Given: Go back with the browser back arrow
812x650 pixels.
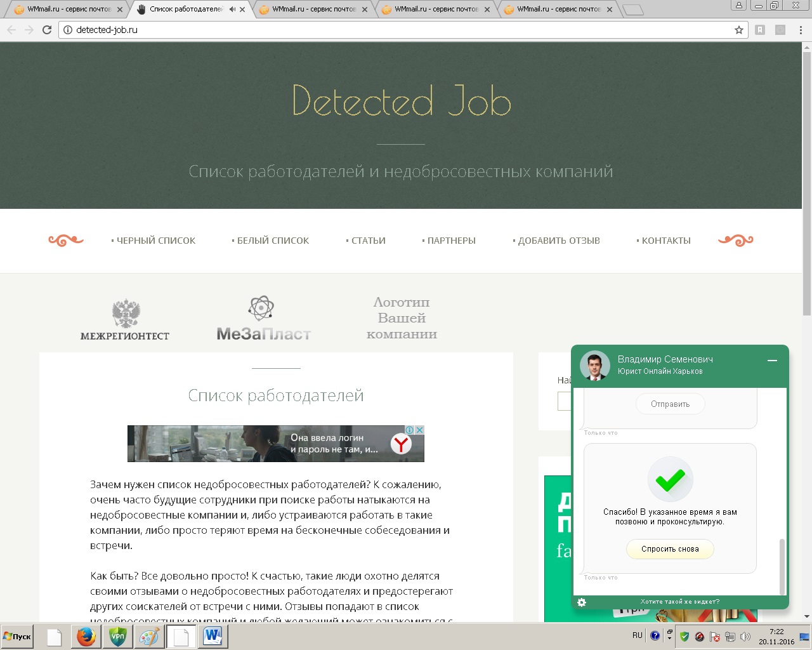Looking at the screenshot, I should (11, 30).
